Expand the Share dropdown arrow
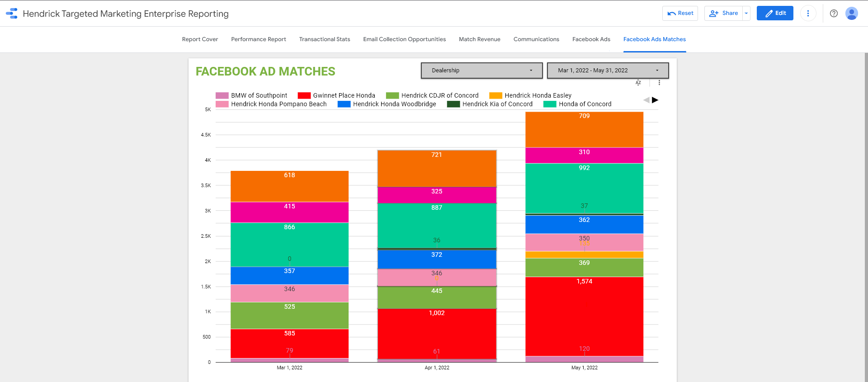This screenshot has height=382, width=868. [746, 14]
